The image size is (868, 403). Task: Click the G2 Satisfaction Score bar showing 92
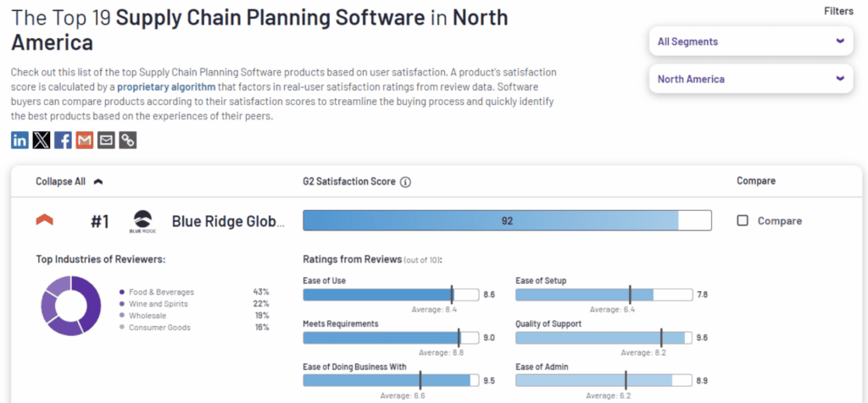pyautogui.click(x=507, y=221)
